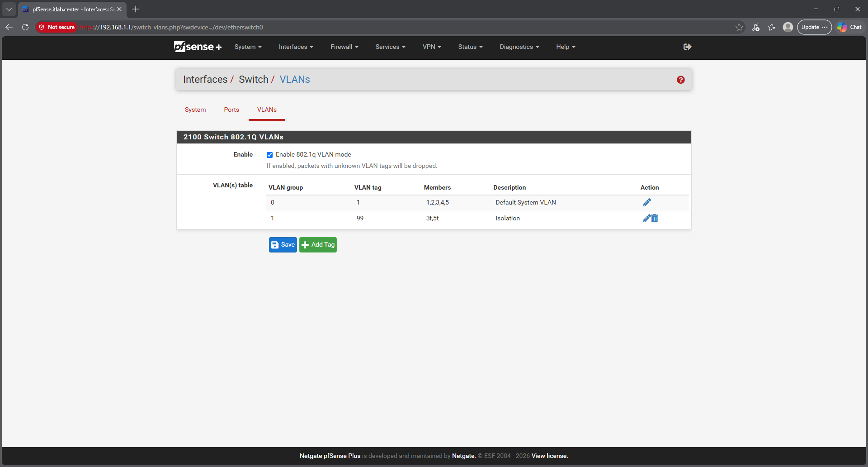
Task: Expand the Firewall menu
Action: (344, 47)
